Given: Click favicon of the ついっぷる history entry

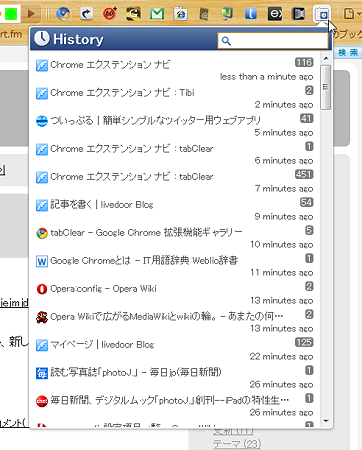Looking at the screenshot, I should pos(42,121).
